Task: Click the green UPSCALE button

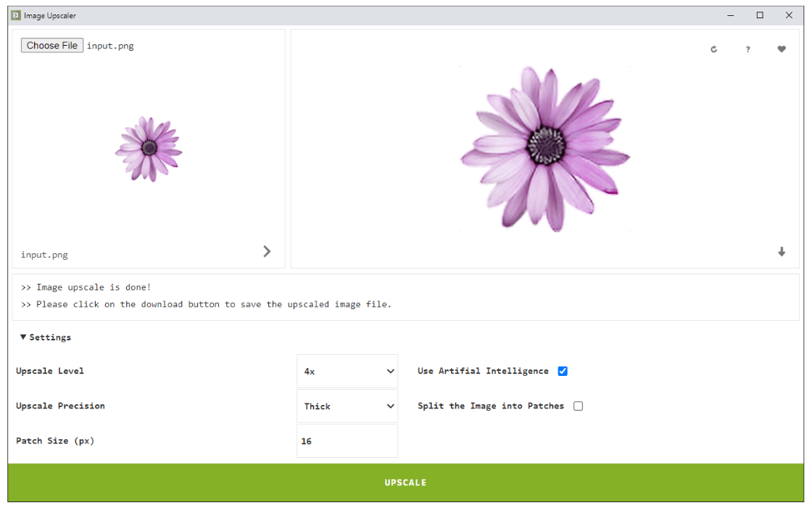Action: [405, 483]
